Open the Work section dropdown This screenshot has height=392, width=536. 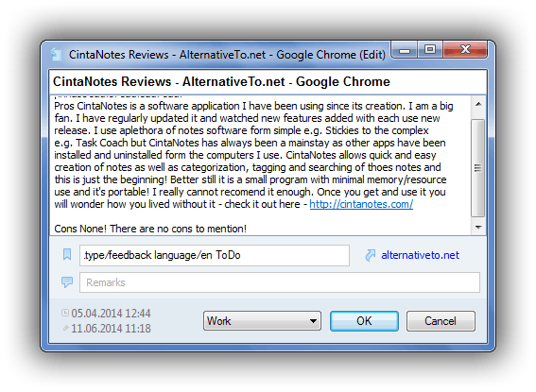262,320
